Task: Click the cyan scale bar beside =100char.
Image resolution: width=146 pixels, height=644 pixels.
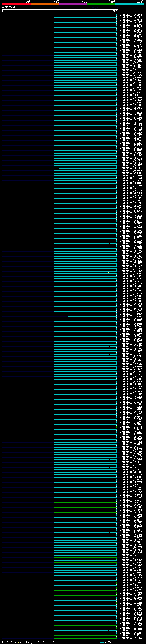Action: click(x=102, y=642)
